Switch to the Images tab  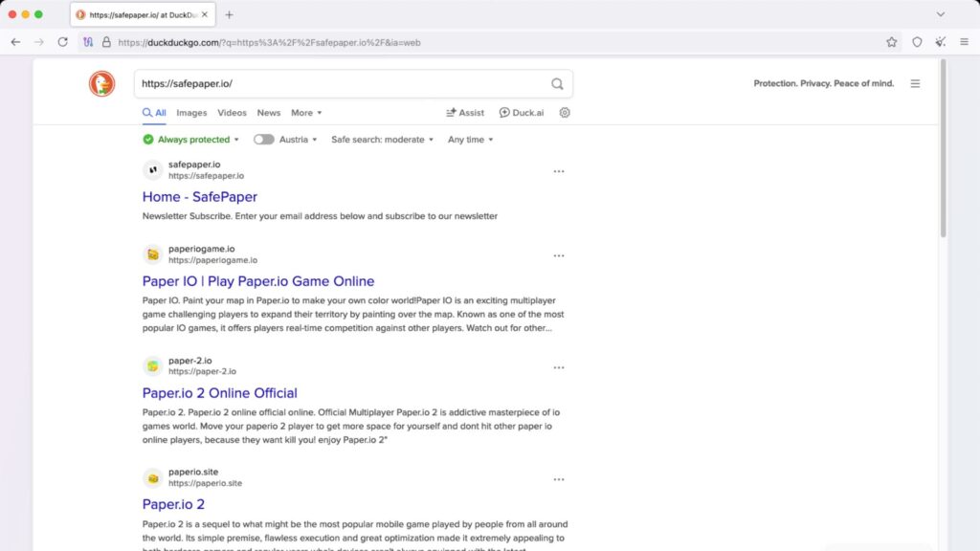point(191,113)
